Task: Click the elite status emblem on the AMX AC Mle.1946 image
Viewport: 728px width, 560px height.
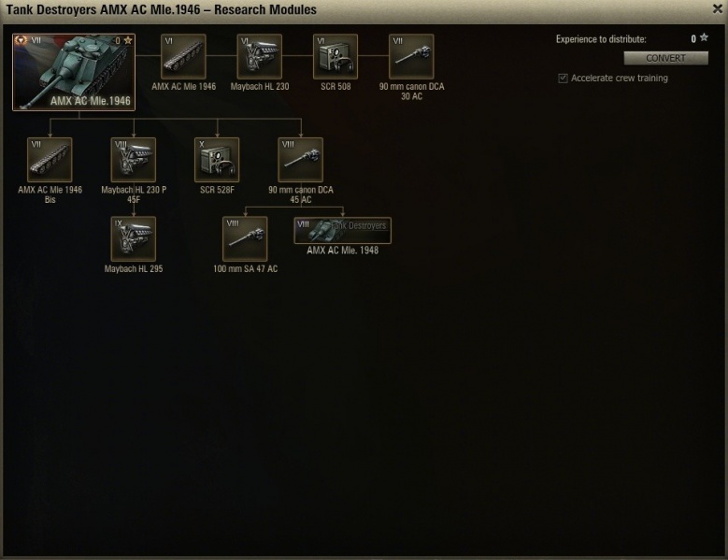Action: pos(21,40)
